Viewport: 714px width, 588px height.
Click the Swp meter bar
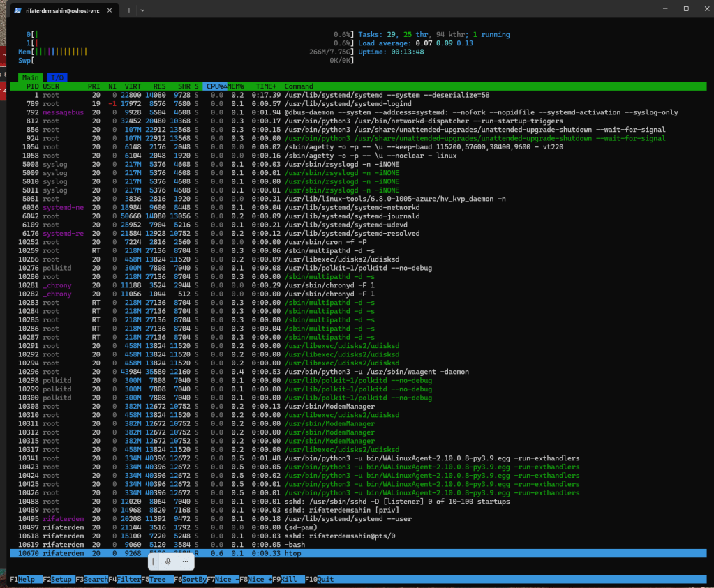tap(186, 61)
